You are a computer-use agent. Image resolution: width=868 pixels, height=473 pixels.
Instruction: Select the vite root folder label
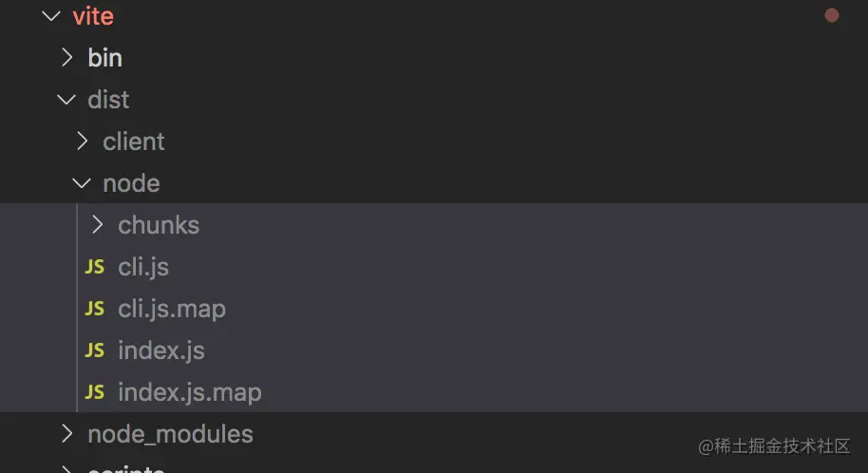93,16
